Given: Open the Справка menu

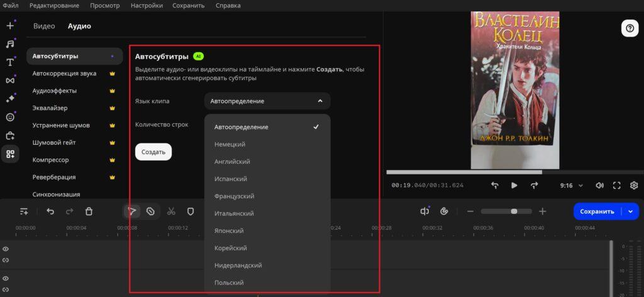Looking at the screenshot, I should [228, 5].
